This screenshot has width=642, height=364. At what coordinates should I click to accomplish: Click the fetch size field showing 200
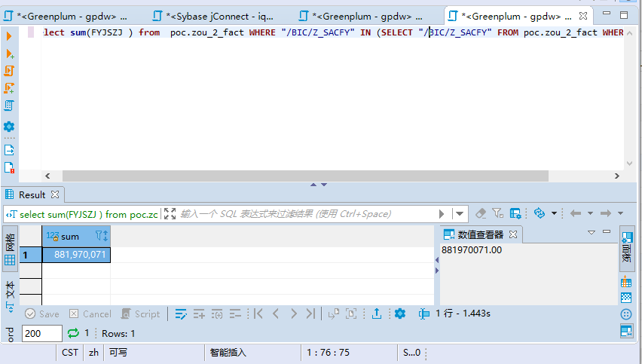point(41,333)
